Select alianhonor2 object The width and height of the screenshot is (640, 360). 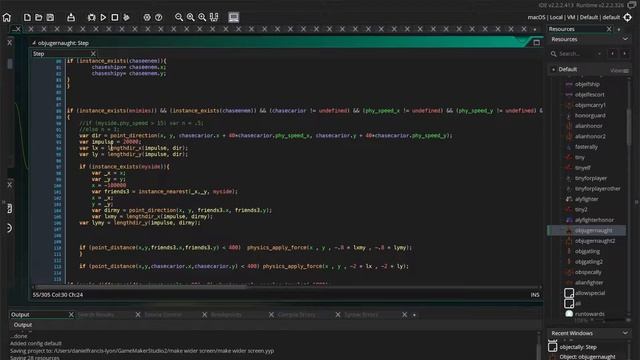click(x=590, y=136)
